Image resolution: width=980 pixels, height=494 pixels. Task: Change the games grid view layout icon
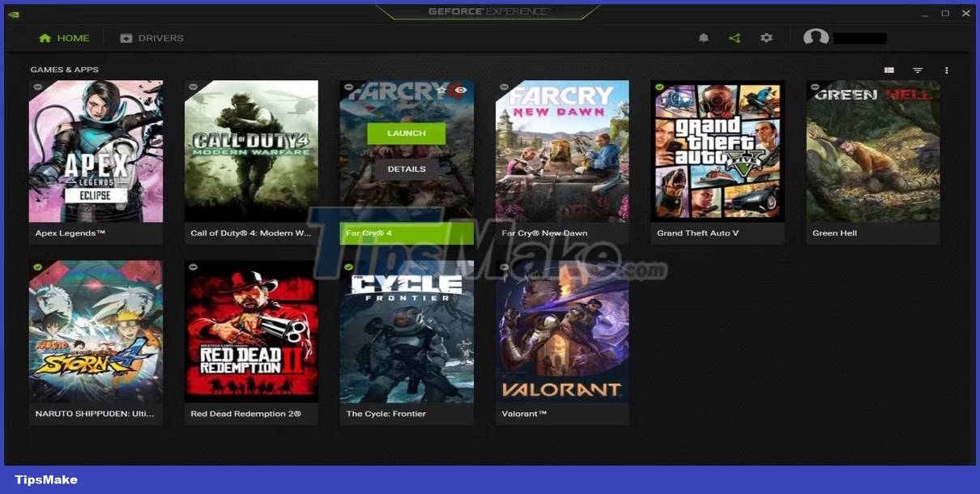tap(888, 70)
